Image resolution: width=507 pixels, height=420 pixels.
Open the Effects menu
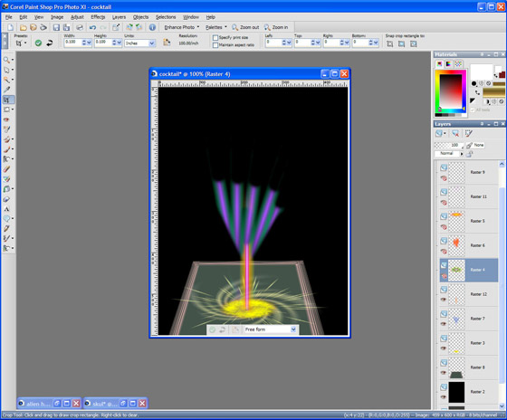coord(98,17)
